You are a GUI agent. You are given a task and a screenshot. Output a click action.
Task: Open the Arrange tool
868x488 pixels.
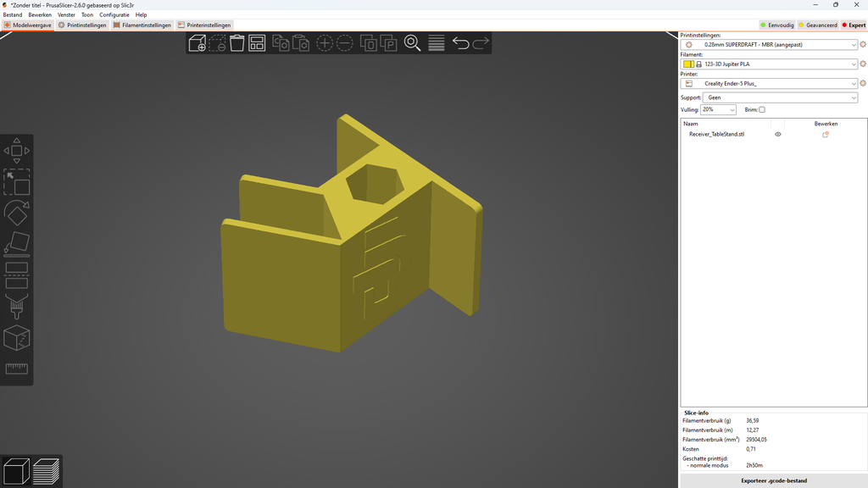[258, 43]
